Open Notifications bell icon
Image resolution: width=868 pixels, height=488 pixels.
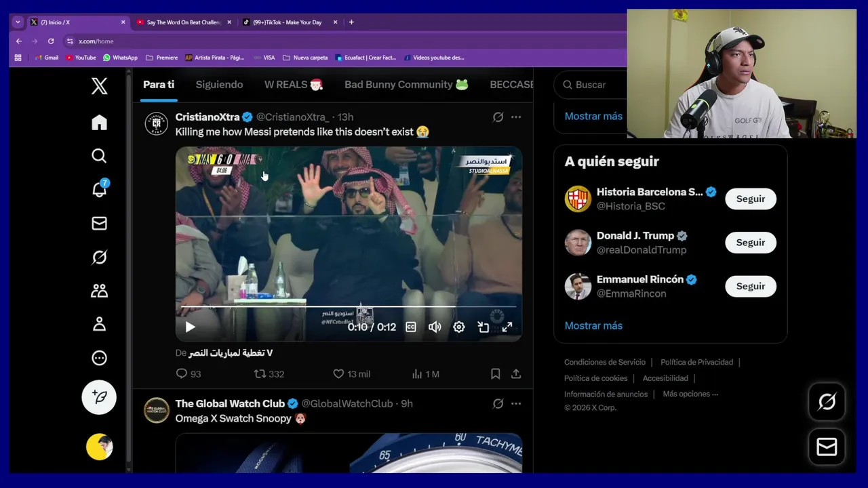tap(99, 189)
